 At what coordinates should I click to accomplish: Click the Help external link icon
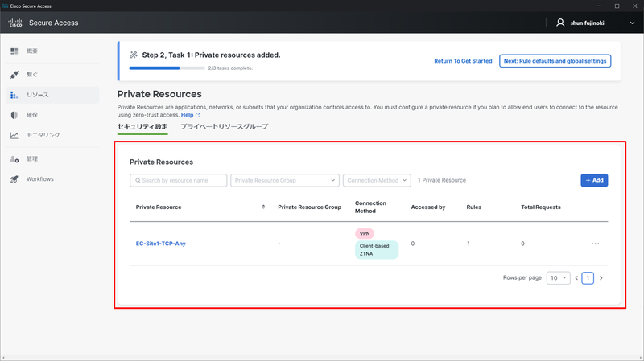[x=197, y=115]
